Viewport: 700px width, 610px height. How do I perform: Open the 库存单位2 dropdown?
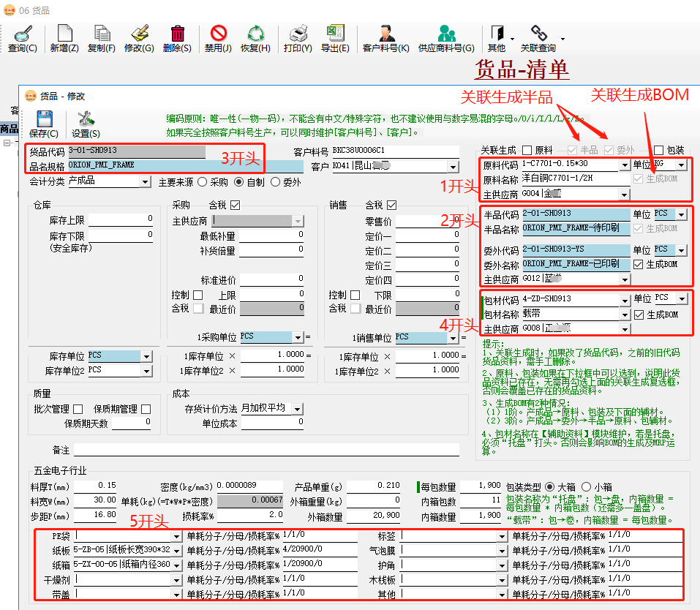pos(146,371)
